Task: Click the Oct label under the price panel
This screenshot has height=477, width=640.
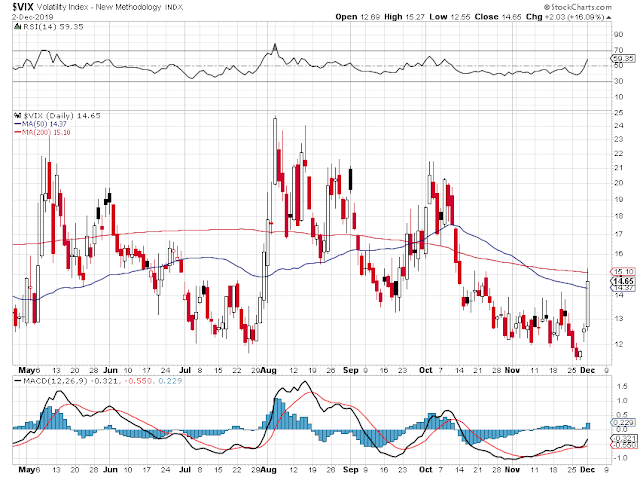Action: click(x=426, y=371)
